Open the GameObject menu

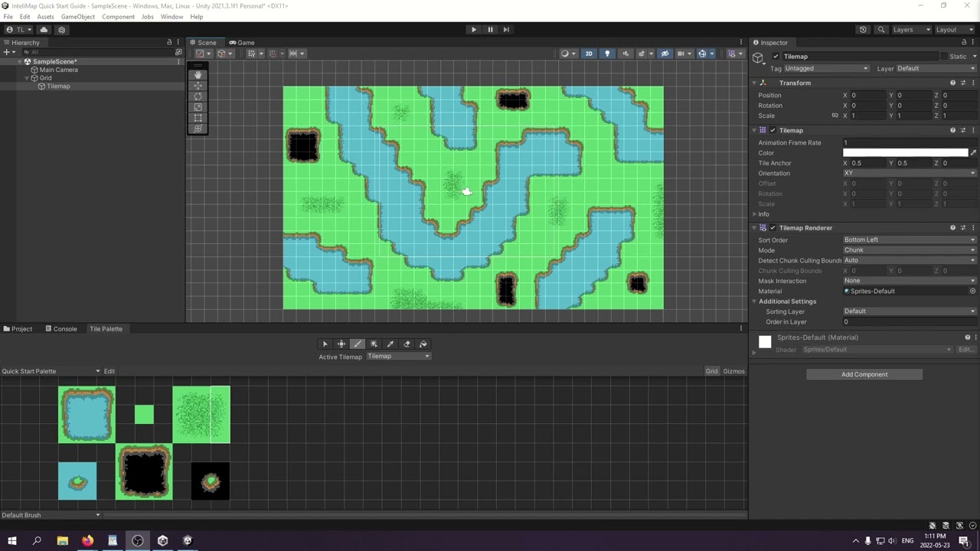78,16
